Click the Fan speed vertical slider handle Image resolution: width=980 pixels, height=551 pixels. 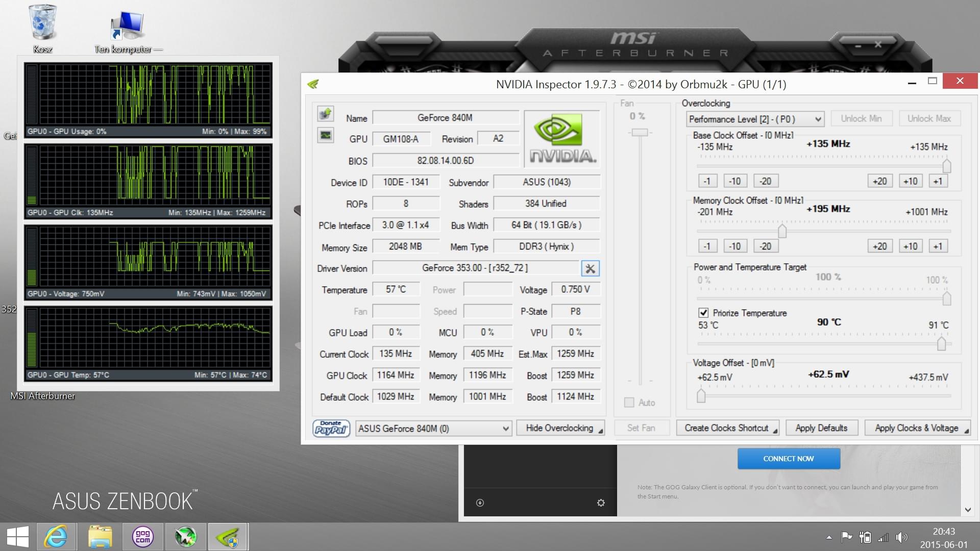pyautogui.click(x=640, y=133)
